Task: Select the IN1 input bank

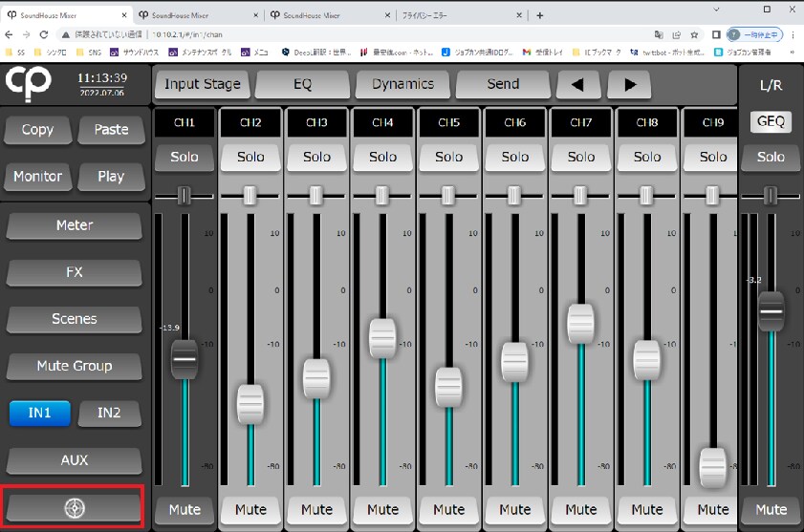Action: point(38,413)
